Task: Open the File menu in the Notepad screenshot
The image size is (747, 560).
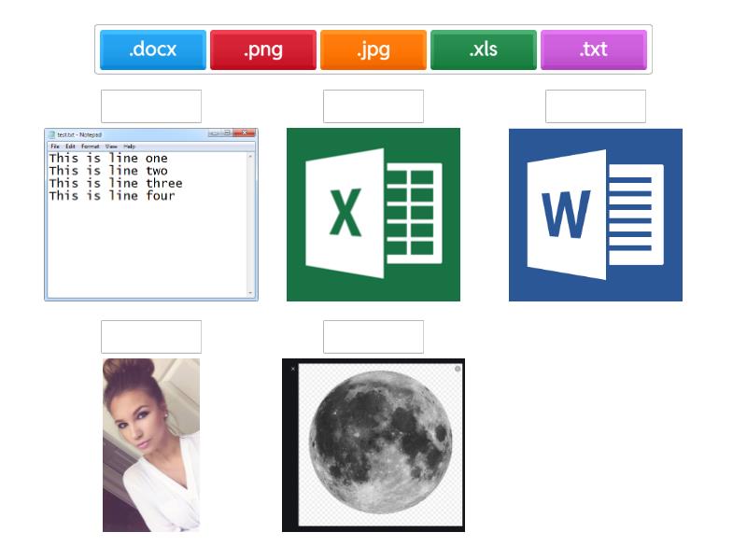Action: pos(55,147)
